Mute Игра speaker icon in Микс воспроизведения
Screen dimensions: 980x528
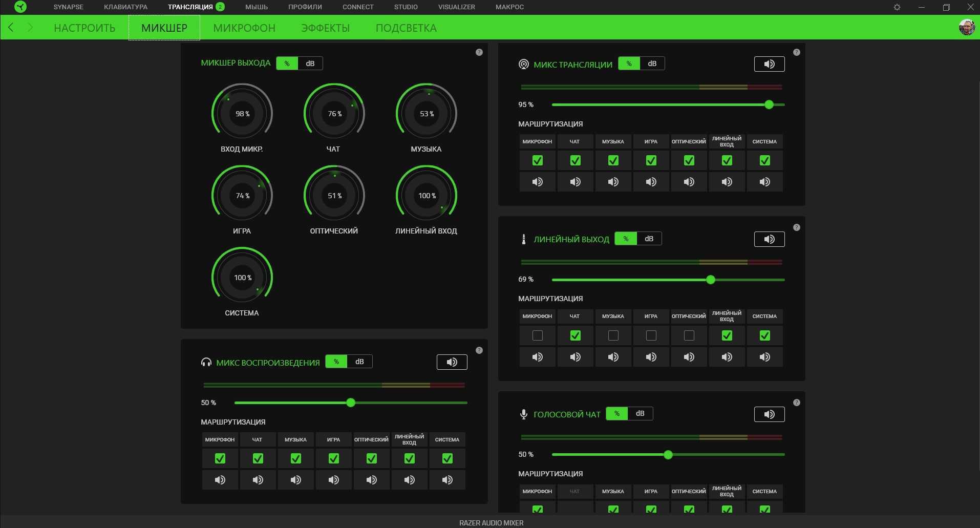pyautogui.click(x=333, y=480)
